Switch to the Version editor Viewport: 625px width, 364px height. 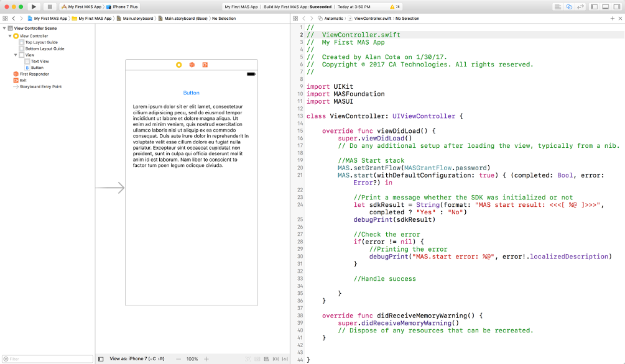[581, 7]
